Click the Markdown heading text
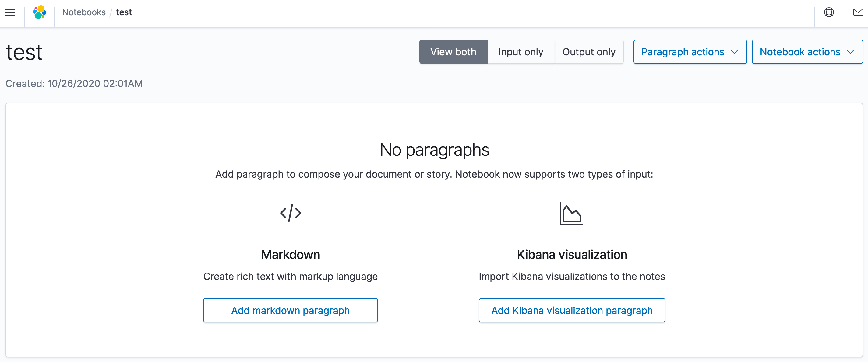 pos(291,255)
